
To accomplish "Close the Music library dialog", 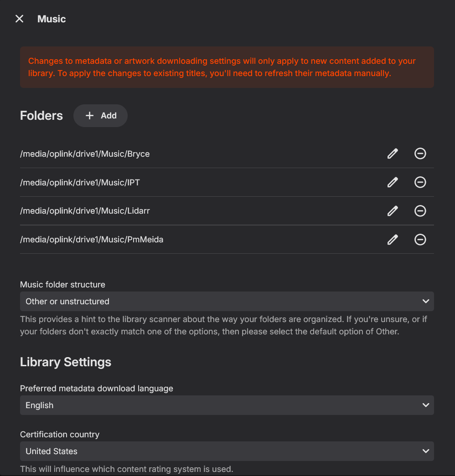I will pos(19,19).
